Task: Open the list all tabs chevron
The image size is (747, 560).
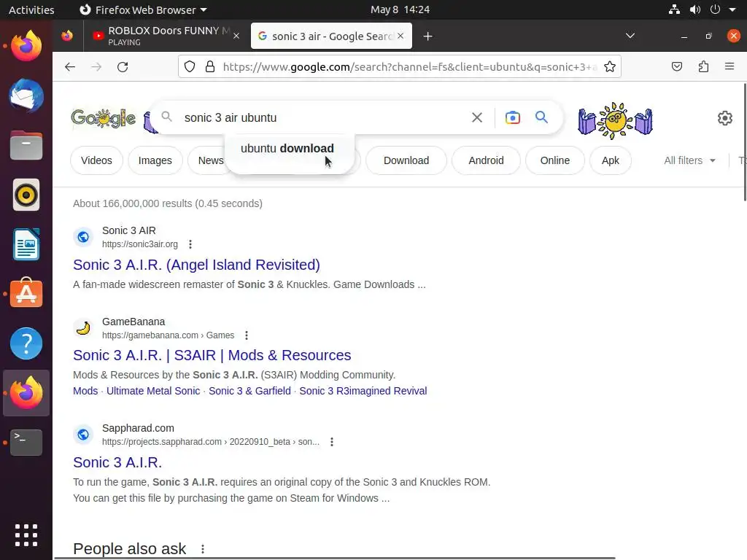Action: 630,36
